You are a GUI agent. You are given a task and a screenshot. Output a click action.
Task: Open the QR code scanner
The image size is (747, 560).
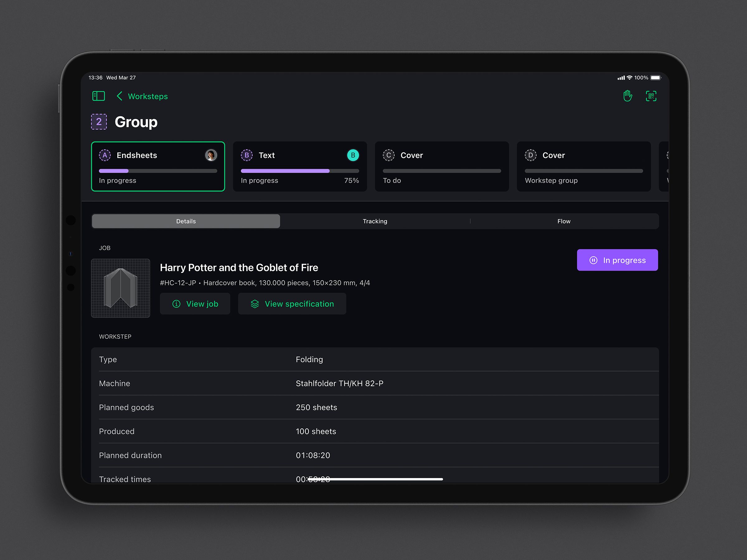651,96
